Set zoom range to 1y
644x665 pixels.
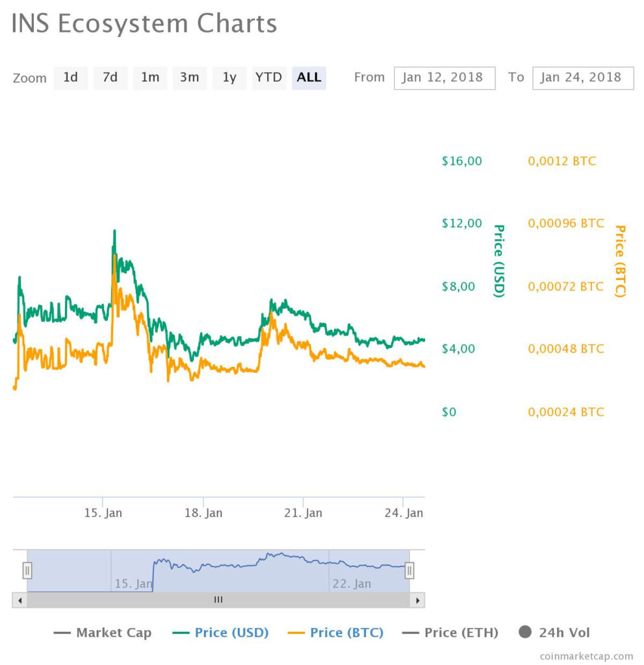[x=229, y=78]
